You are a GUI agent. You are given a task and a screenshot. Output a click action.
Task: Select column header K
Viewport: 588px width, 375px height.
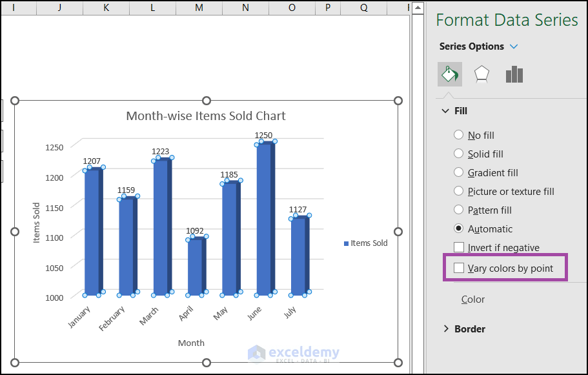tap(105, 8)
